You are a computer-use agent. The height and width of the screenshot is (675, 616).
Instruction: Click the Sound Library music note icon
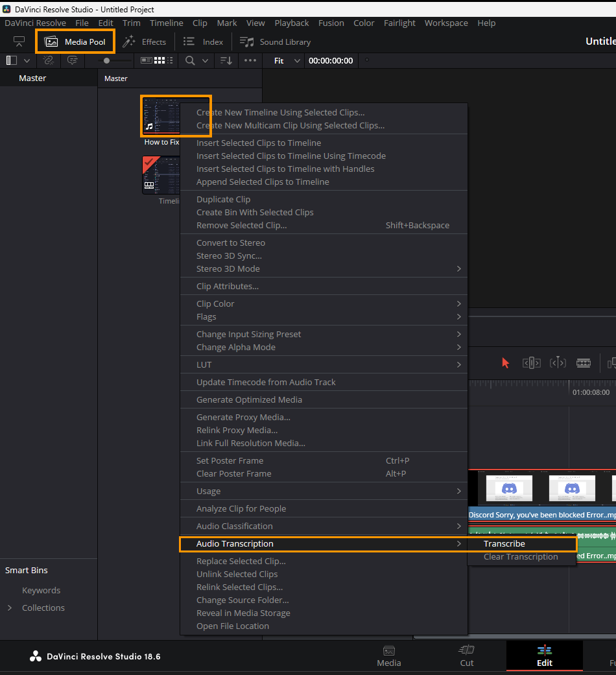coord(246,41)
